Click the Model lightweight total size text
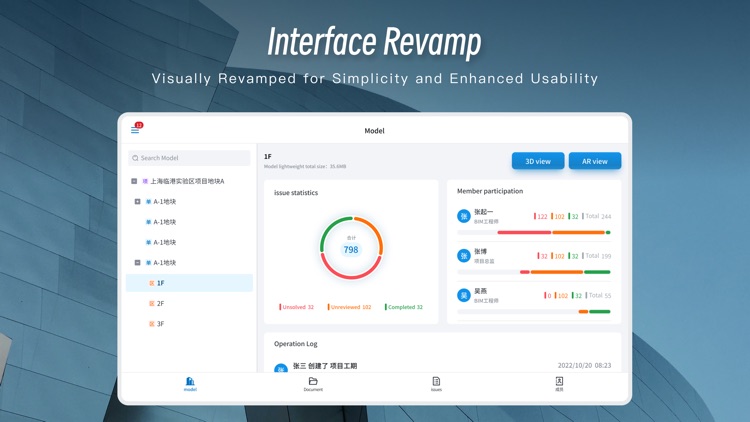Viewport: 750px width, 422px height. (305, 167)
